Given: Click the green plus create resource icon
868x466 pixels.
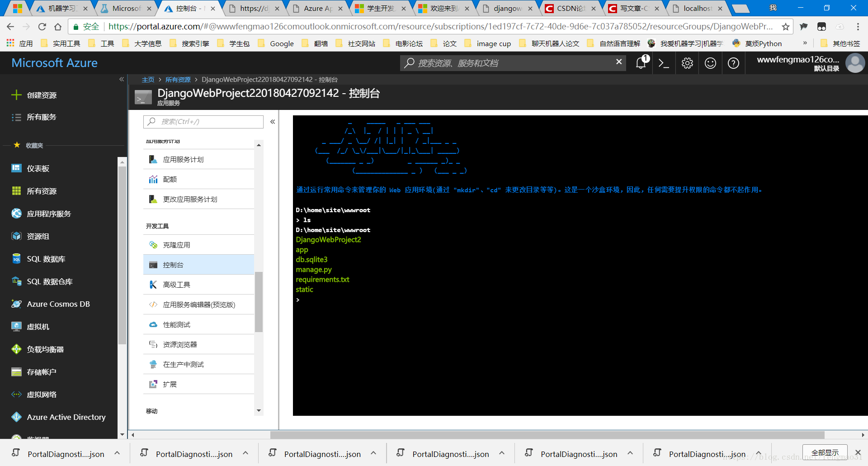Looking at the screenshot, I should (x=16, y=95).
